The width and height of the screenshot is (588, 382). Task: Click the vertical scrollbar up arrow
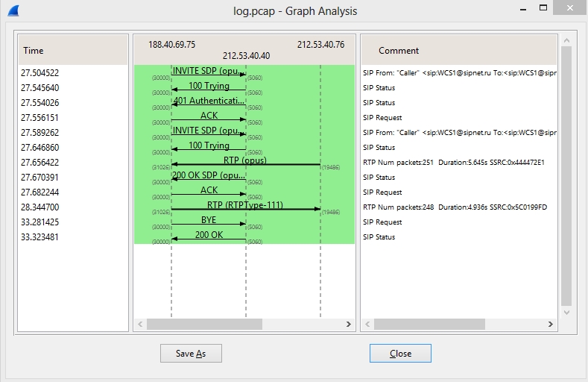(x=566, y=40)
